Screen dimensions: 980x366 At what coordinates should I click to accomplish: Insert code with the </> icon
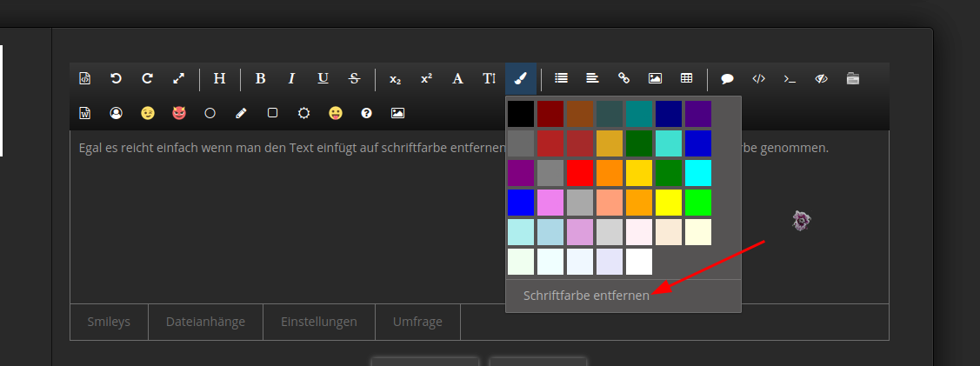pyautogui.click(x=758, y=78)
